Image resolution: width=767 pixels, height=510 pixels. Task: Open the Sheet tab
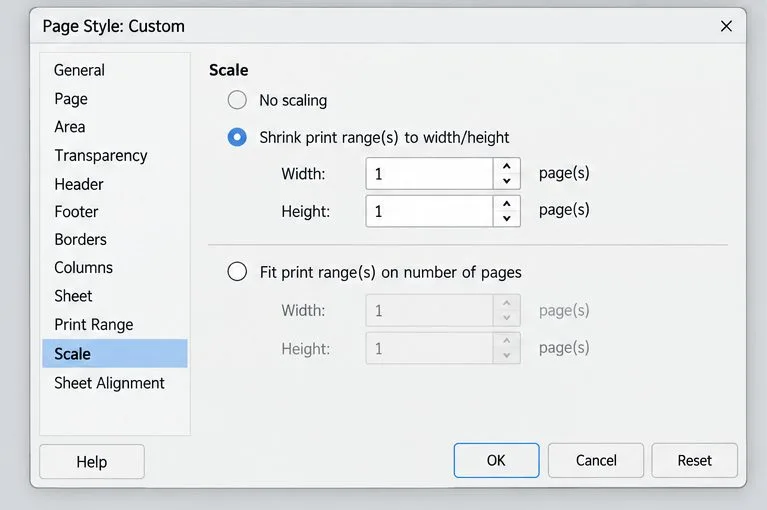click(x=115, y=296)
